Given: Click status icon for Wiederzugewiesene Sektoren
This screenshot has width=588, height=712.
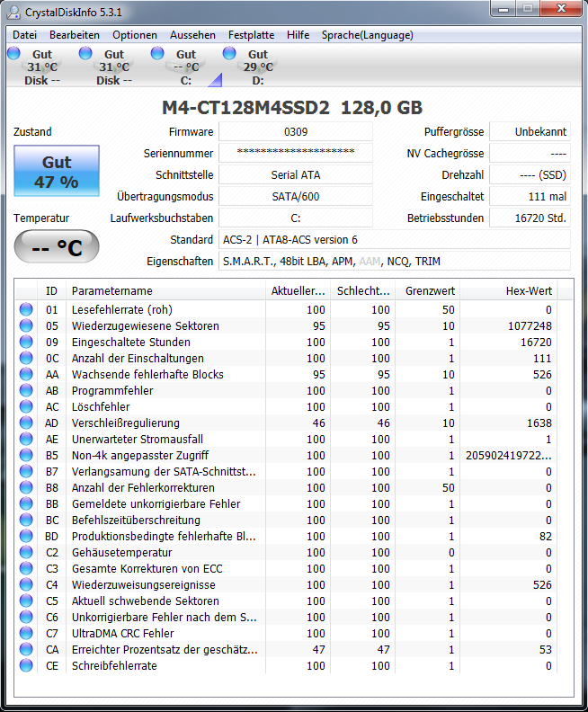Looking at the screenshot, I should [x=26, y=325].
